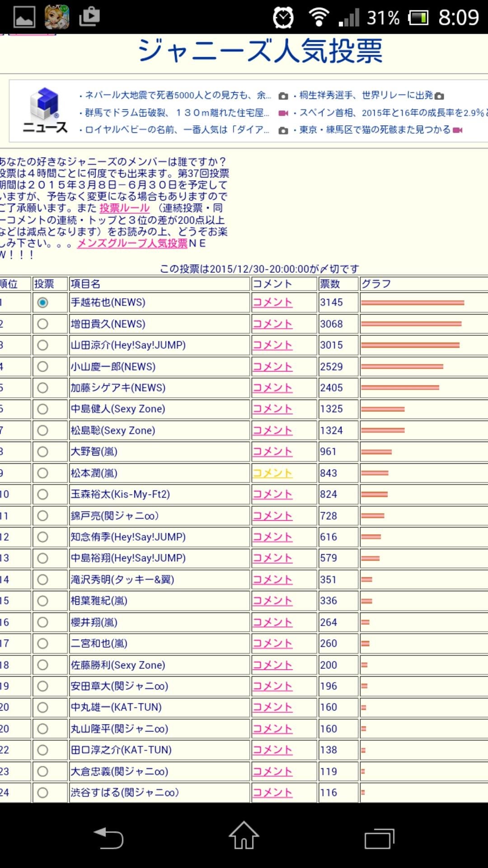Select radio button for 中島健人(Sexy Zone)
Viewport: 488px width, 868px height.
(42, 409)
